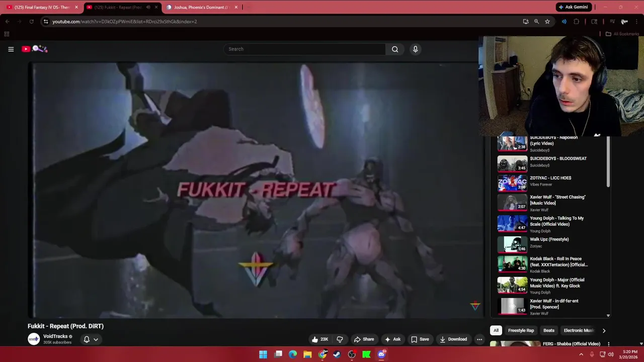
Task: Open the VoidTracks channel avatar
Action: pyautogui.click(x=34, y=339)
